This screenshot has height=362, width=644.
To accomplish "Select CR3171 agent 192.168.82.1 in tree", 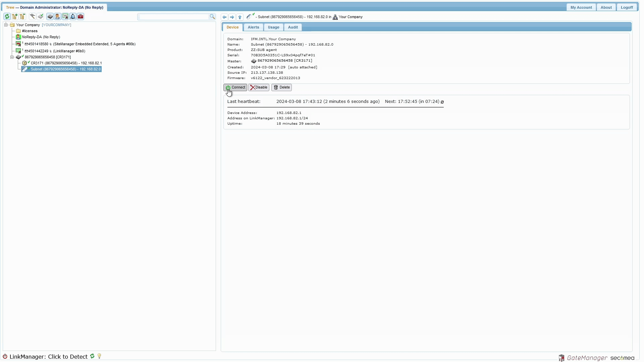I will click(x=66, y=63).
